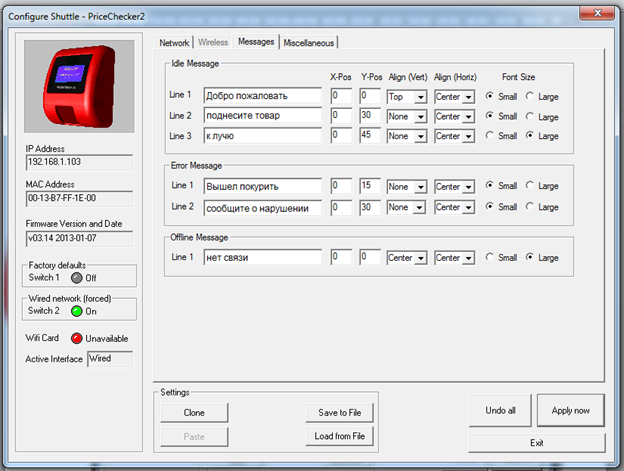
Task: Switch to the Wireless tab
Action: click(213, 42)
